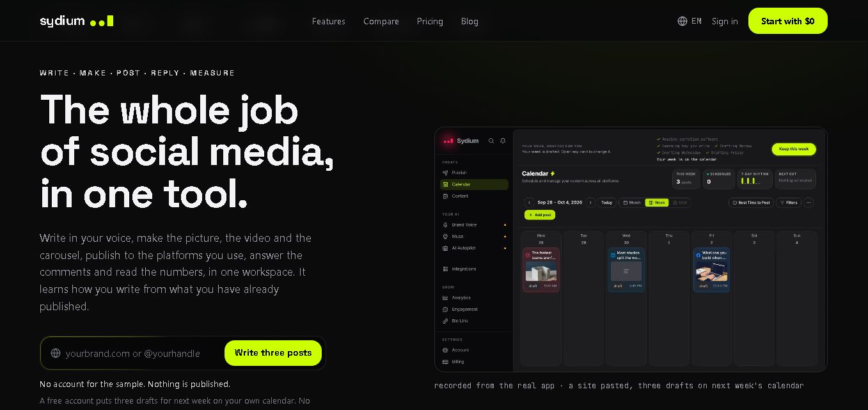Open Account settings in the preview sidebar
This screenshot has height=410, width=868.
tap(474, 351)
